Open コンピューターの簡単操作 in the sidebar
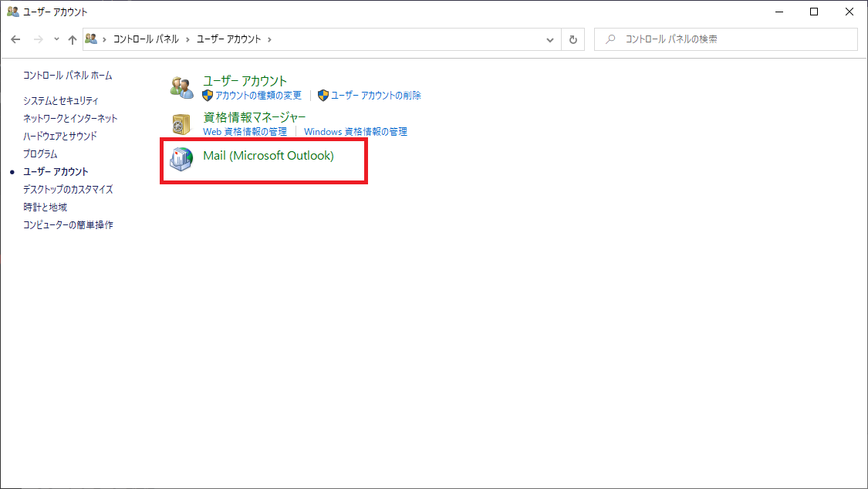The image size is (868, 489). pos(68,224)
